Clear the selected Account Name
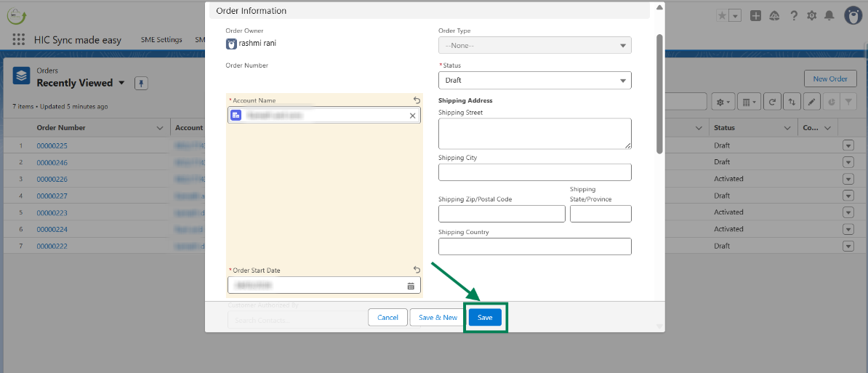 tap(412, 116)
